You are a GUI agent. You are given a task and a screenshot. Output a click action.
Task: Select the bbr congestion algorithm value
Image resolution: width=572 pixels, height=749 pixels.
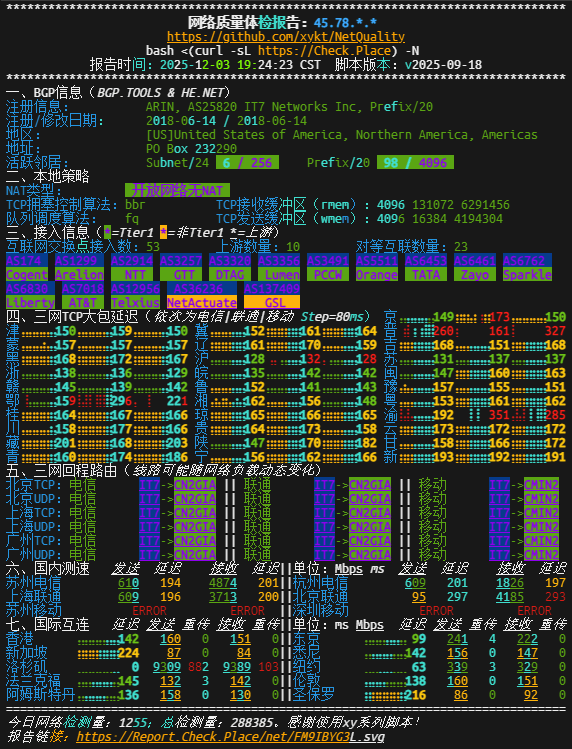coord(135,204)
